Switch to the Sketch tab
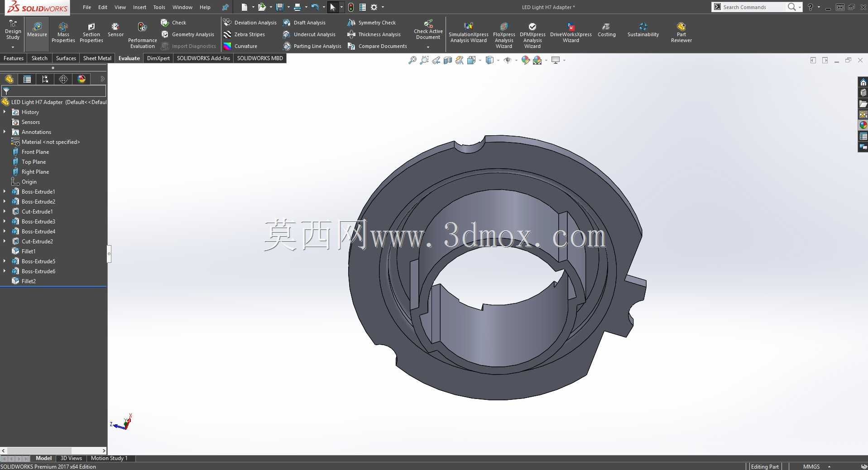Viewport: 868px width, 470px height. coord(39,58)
